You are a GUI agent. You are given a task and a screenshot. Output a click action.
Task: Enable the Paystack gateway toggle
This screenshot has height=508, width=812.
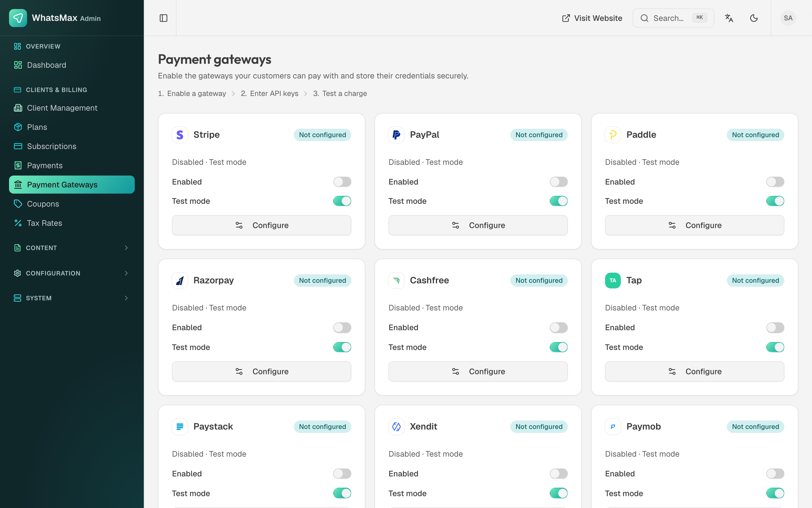342,474
